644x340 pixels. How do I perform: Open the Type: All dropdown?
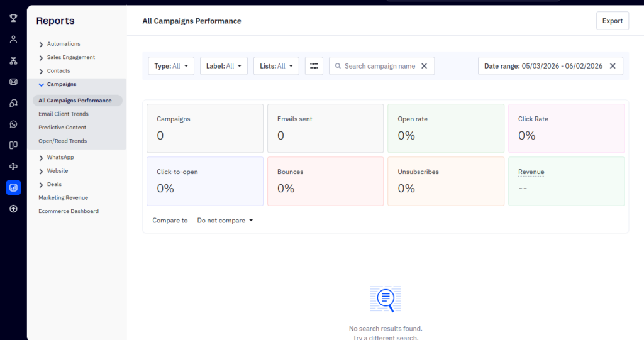tap(171, 66)
